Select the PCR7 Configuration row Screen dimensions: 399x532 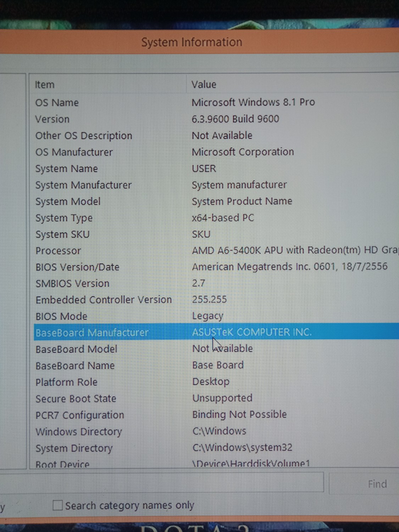point(216,415)
